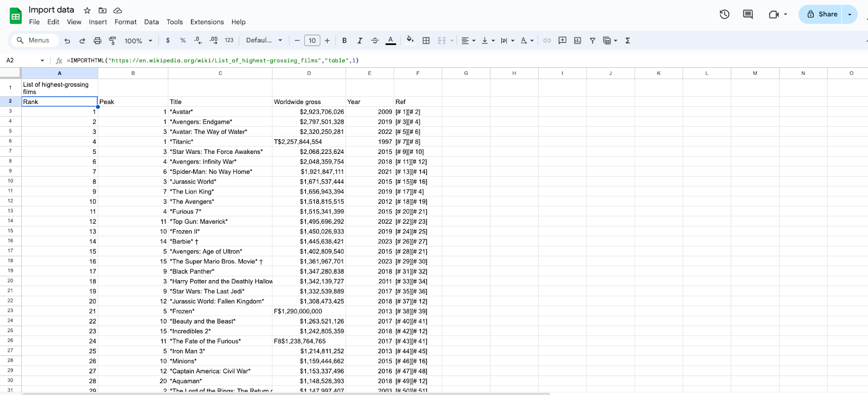Open Menus search box

coord(34,41)
